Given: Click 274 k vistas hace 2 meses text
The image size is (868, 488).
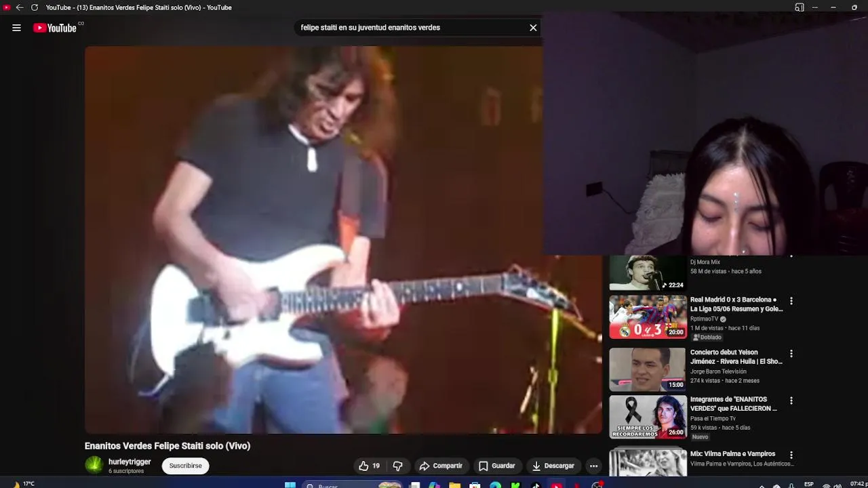Looking at the screenshot, I should [x=725, y=381].
